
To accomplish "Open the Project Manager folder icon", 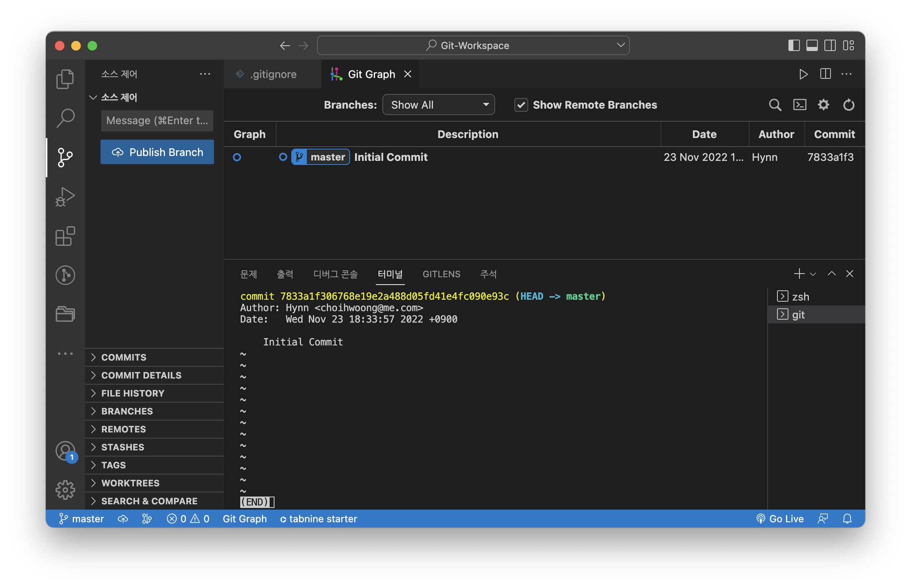I will point(65,314).
